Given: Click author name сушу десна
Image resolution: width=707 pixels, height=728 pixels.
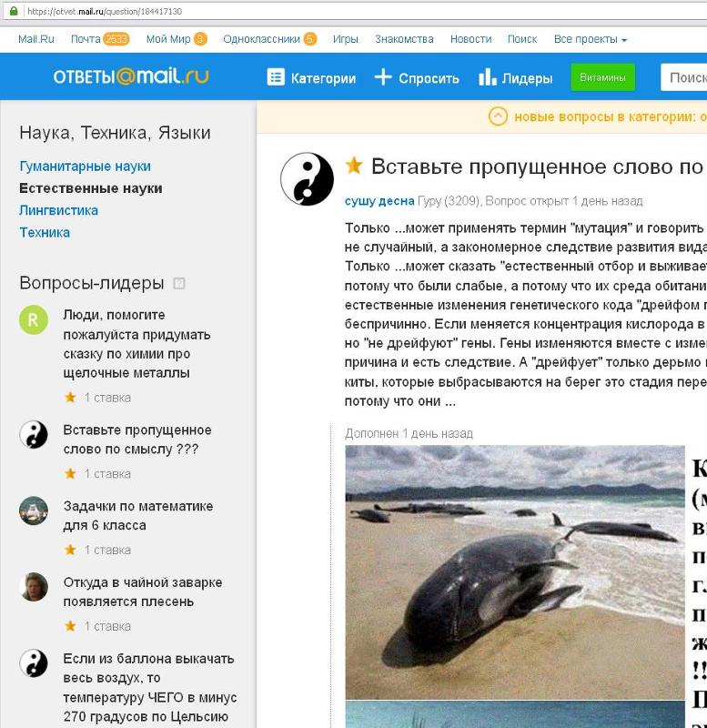Looking at the screenshot, I should pos(379,201).
